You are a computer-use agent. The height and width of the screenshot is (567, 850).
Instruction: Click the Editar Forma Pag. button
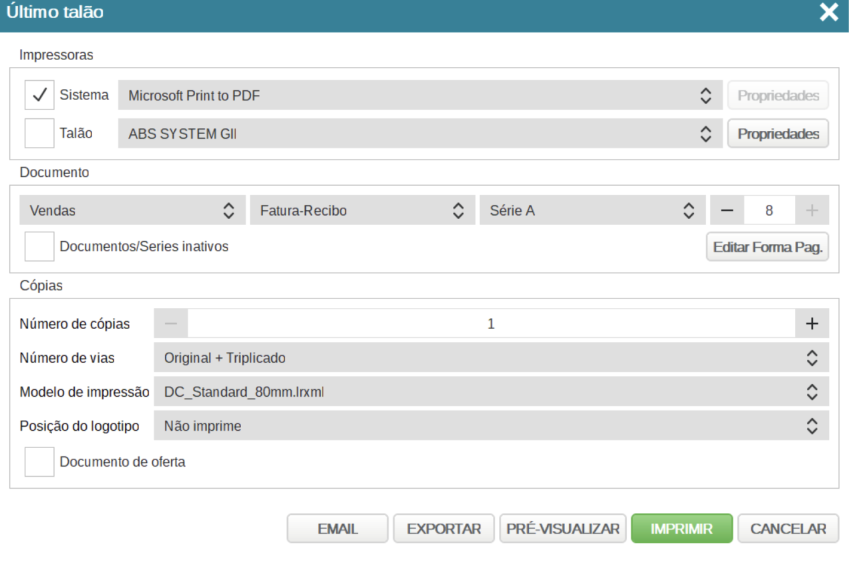coord(767,246)
